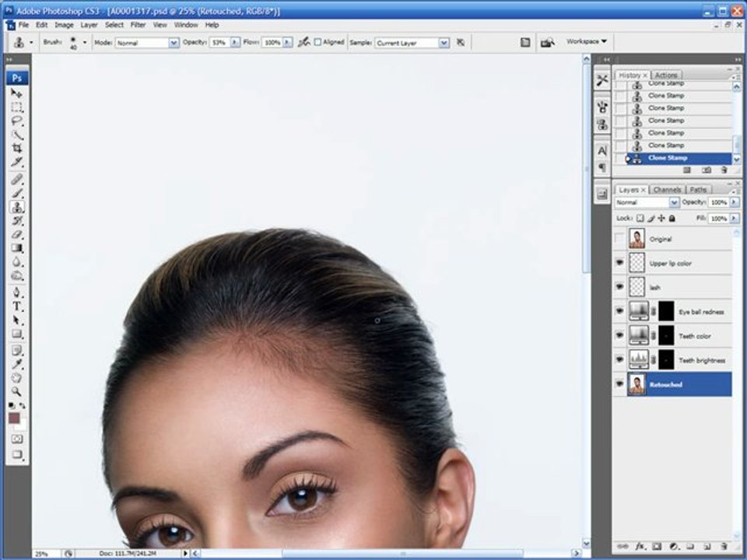Select the Magic Wand tool
This screenshot has height=560, width=747.
[x=16, y=135]
